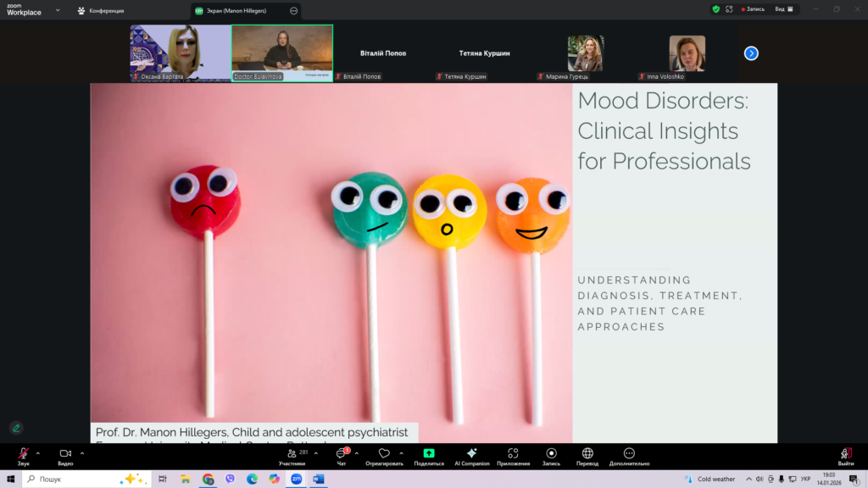Image resolution: width=868 pixels, height=488 pixels.
Task: Click the green share screen button (Поделиться)
Action: (429, 454)
